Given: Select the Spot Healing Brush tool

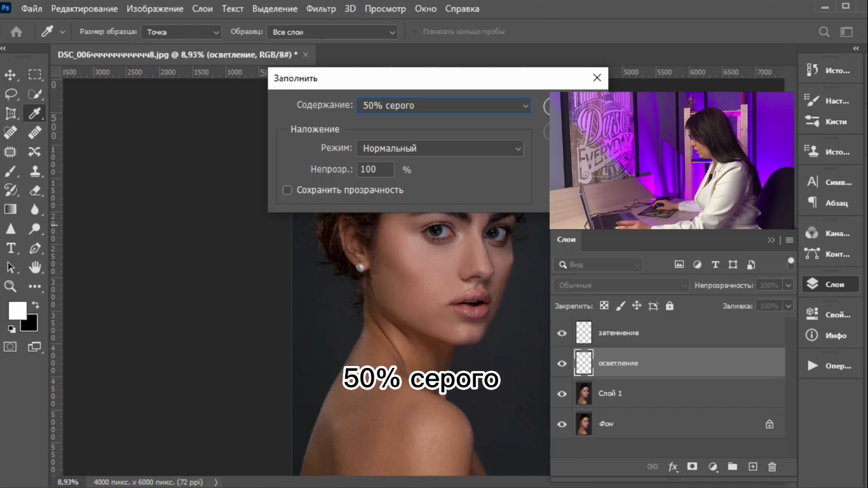Looking at the screenshot, I should pyautogui.click(x=11, y=132).
